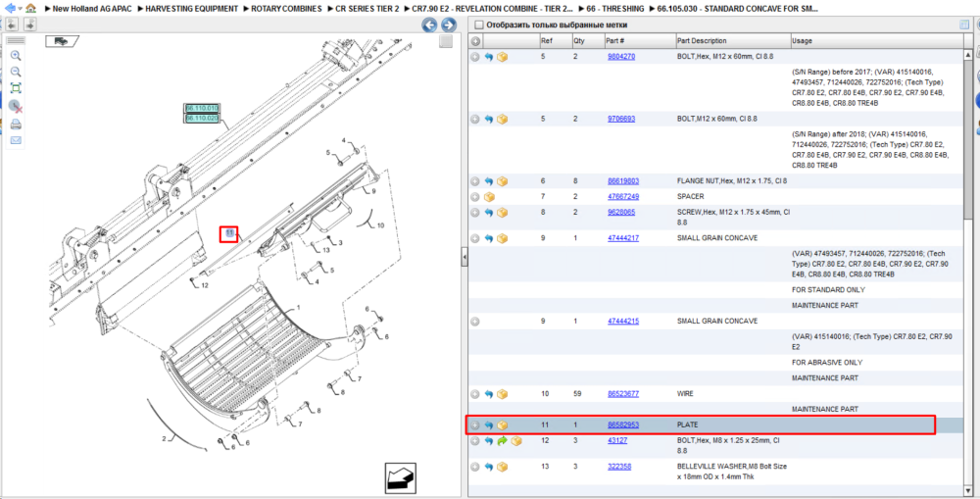Enable 'Отобразить только выбранные метки' checkbox

479,25
